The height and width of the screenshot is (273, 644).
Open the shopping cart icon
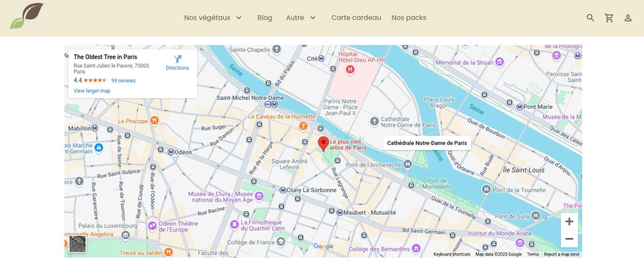(609, 18)
